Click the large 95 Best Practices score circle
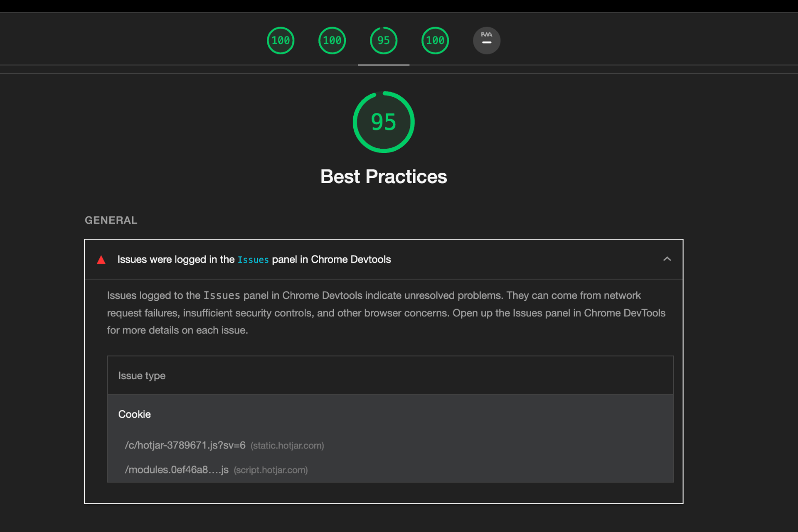This screenshot has width=798, height=532. [384, 122]
